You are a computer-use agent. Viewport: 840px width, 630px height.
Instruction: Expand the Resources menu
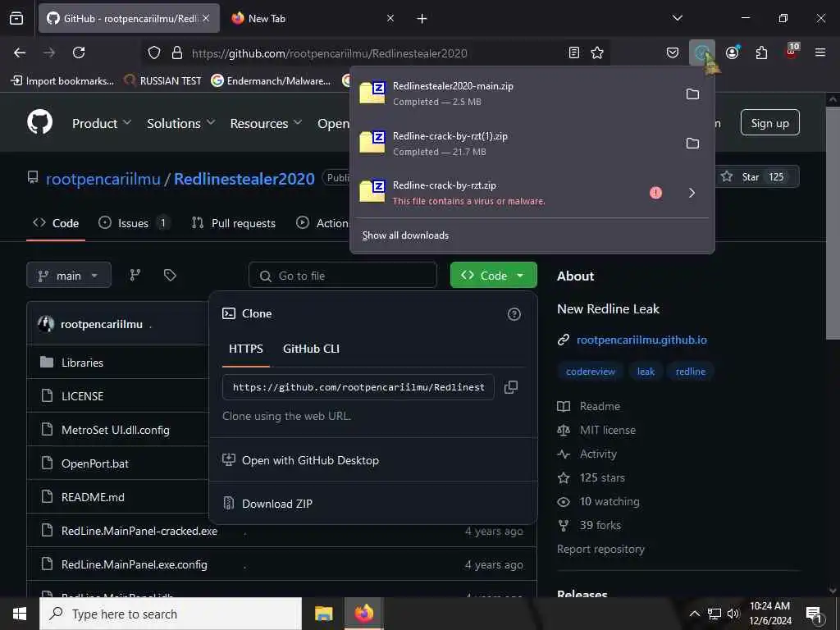click(x=266, y=123)
